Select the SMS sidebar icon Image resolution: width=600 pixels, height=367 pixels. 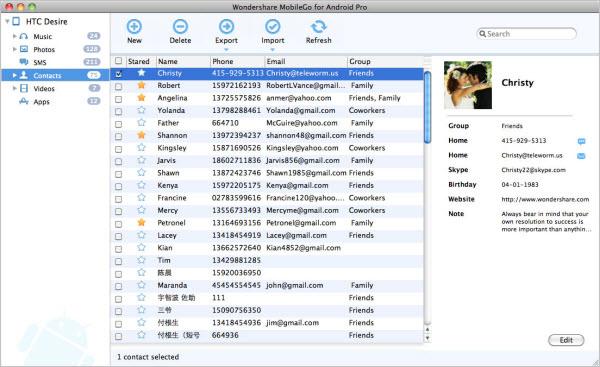pyautogui.click(x=24, y=62)
